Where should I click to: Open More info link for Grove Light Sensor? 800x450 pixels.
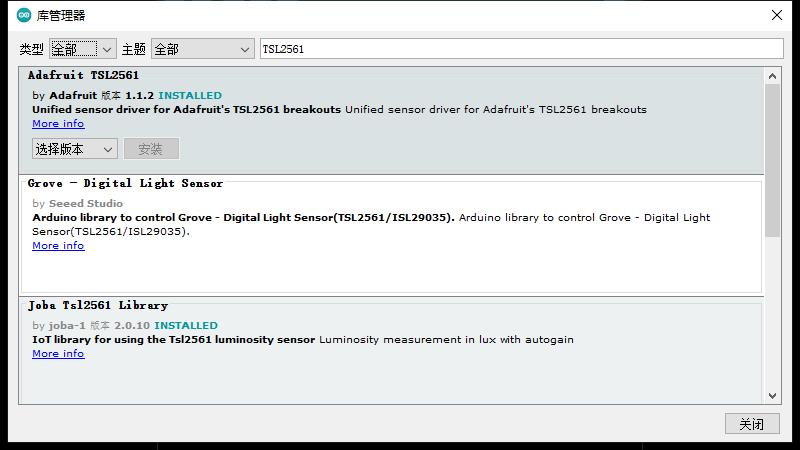point(58,246)
